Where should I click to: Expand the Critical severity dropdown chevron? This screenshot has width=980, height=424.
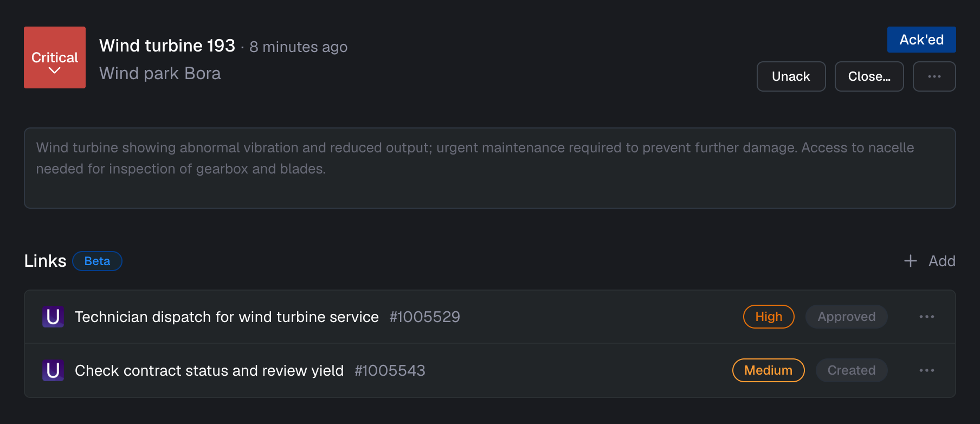[54, 70]
